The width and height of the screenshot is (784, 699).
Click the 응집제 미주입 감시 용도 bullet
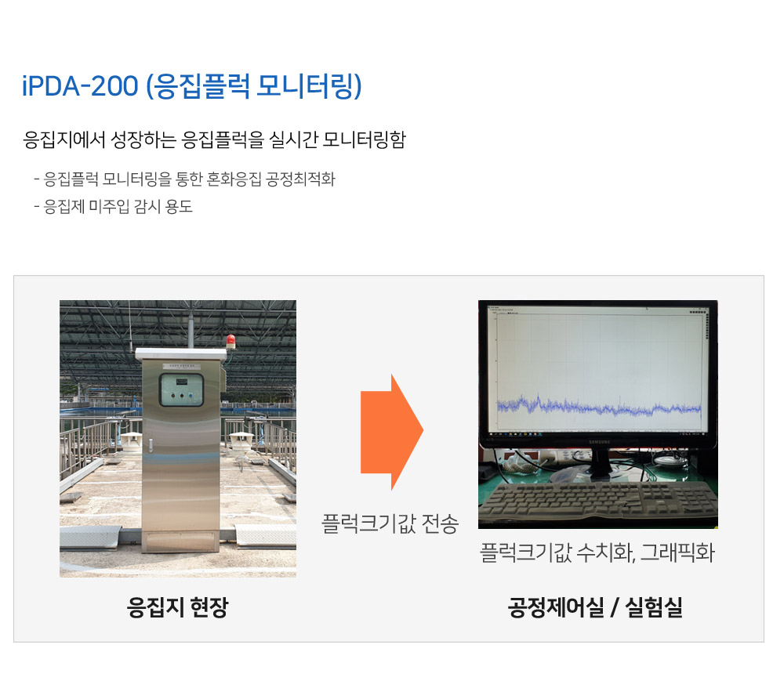point(113,206)
